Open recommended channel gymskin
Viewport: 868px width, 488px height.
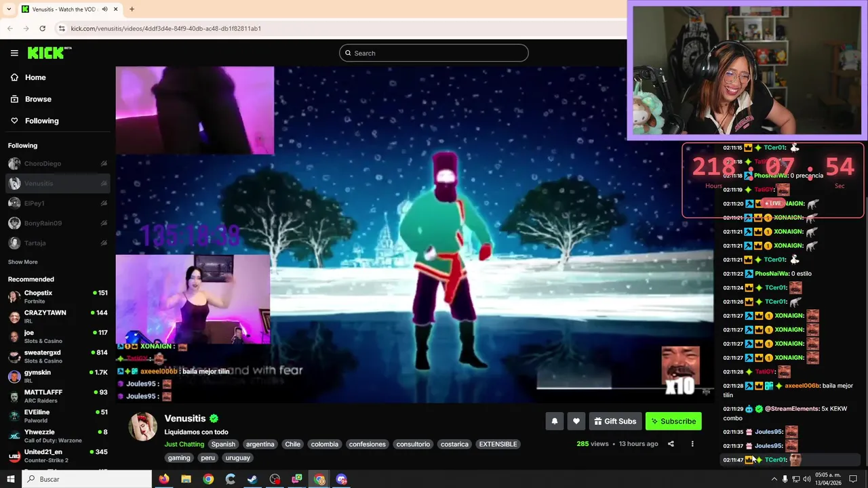pos(57,376)
